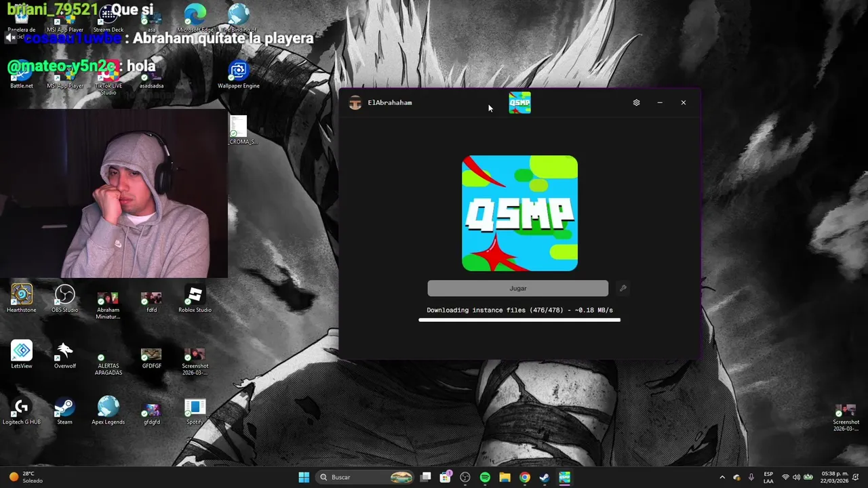Click the ElAbrahaham username label
868x488 pixels.
click(390, 102)
